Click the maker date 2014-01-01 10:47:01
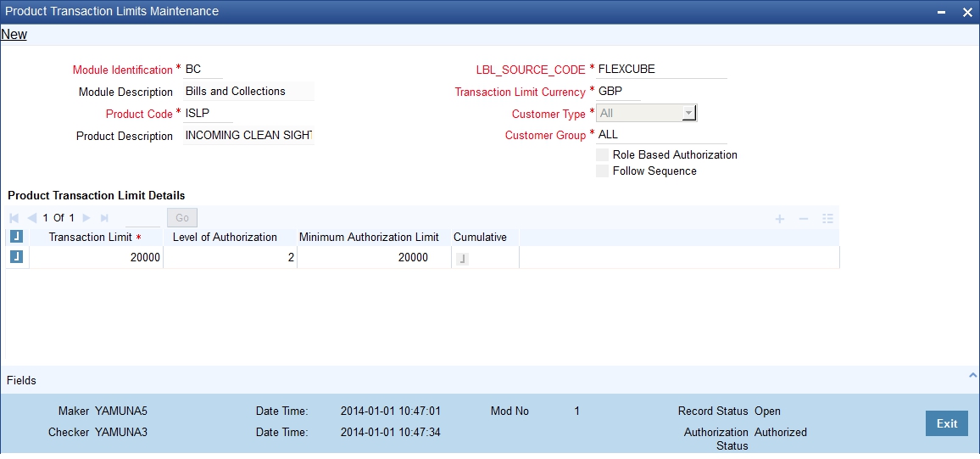Screen dimensions: 980x459 (391, 411)
